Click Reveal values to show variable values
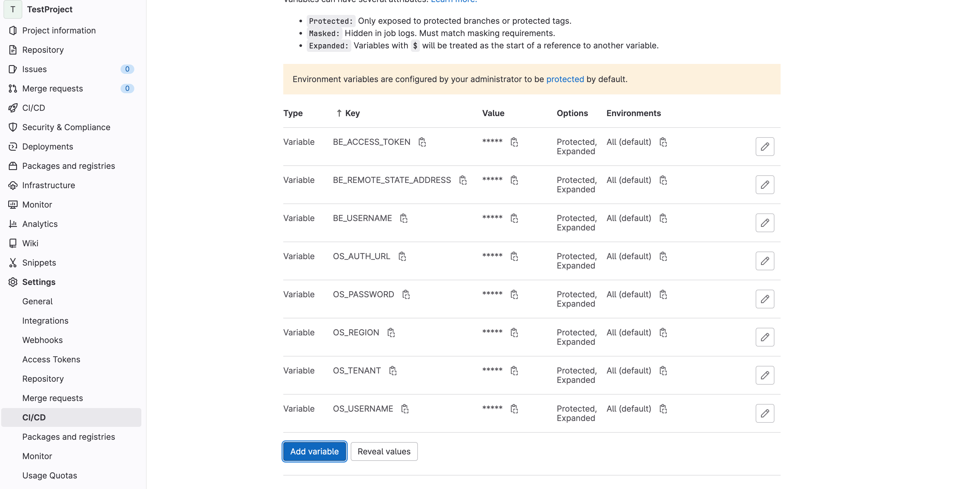The width and height of the screenshot is (980, 489). click(x=384, y=451)
